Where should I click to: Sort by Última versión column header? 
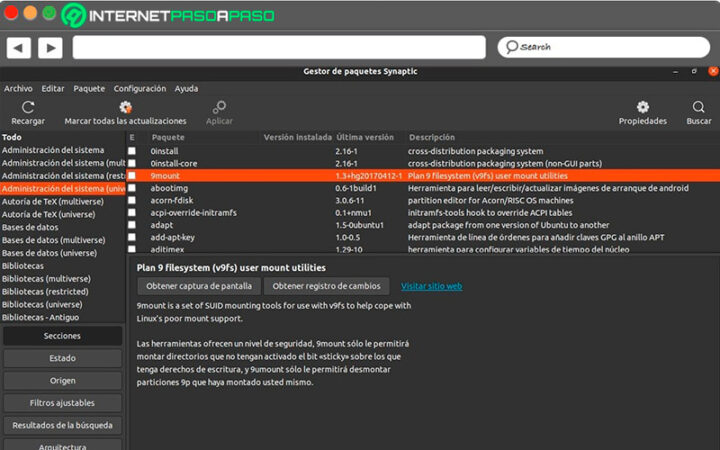click(365, 137)
